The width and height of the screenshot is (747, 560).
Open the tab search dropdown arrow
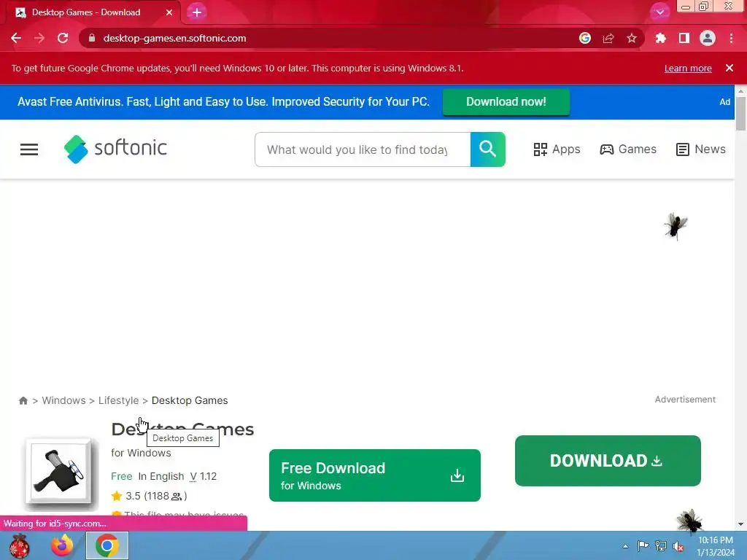[659, 12]
